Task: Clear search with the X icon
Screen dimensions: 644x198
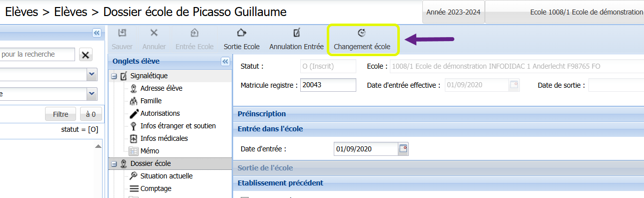Action: coord(86,55)
